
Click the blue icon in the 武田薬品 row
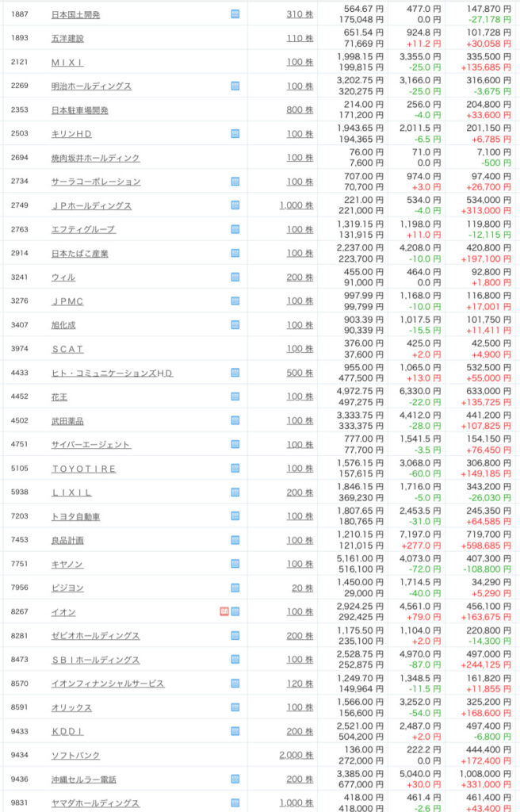pyautogui.click(x=235, y=420)
